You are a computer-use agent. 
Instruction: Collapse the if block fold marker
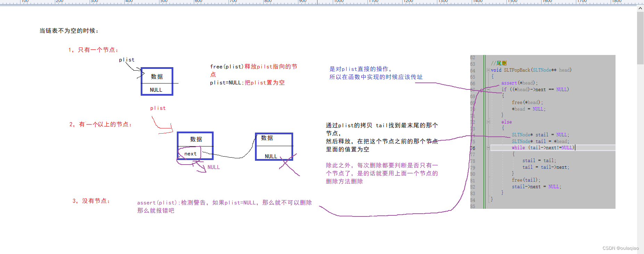click(488, 89)
